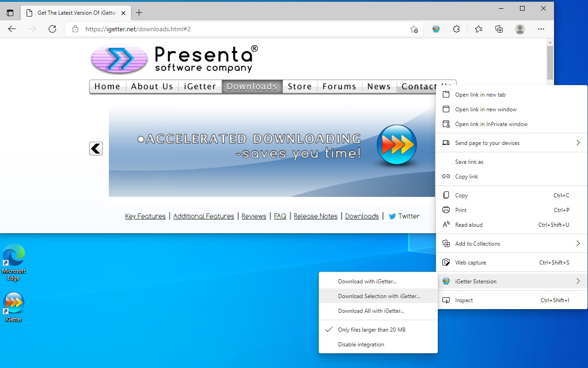Select Open link in new tab

(511, 94)
